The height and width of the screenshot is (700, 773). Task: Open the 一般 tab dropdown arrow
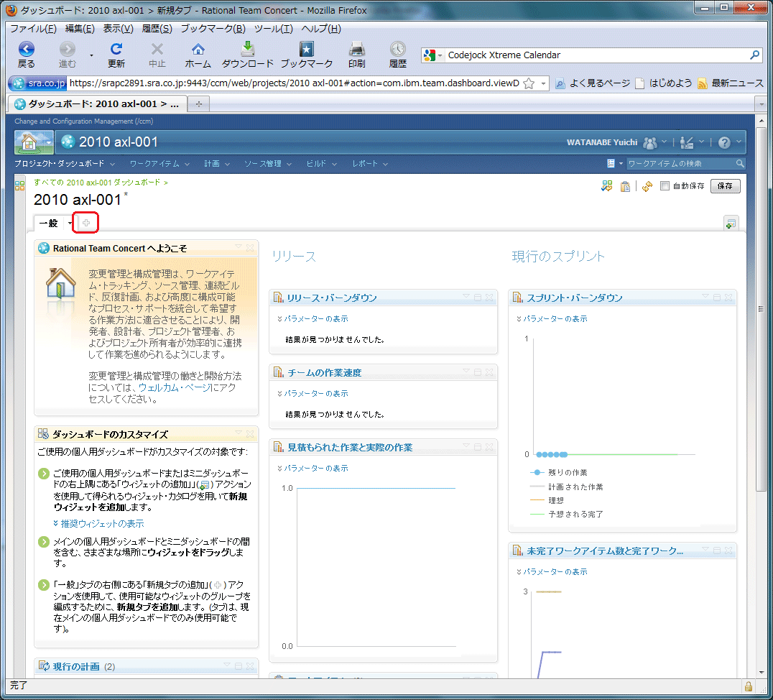pyautogui.click(x=70, y=224)
